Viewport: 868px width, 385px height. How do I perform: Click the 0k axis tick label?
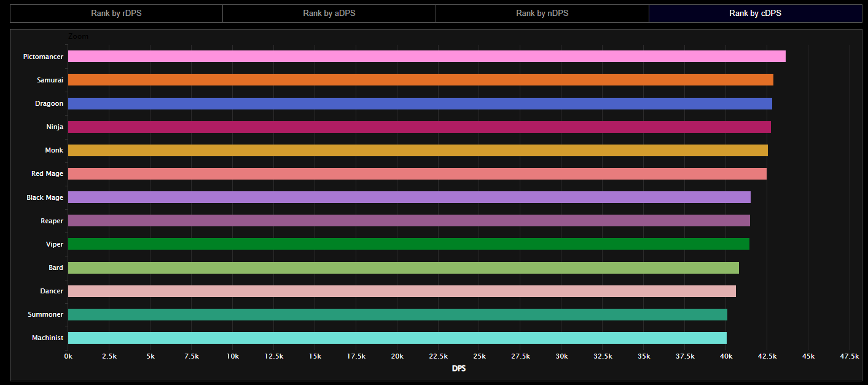pos(68,357)
